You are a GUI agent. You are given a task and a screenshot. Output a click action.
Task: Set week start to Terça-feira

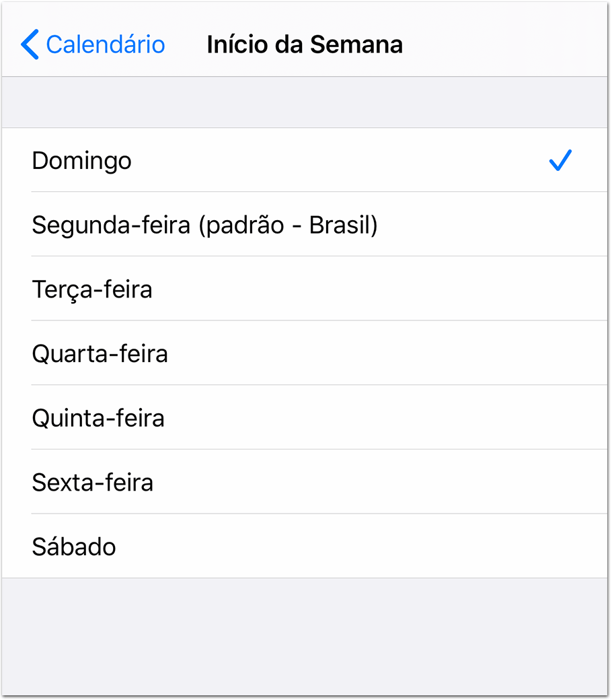pos(305,288)
